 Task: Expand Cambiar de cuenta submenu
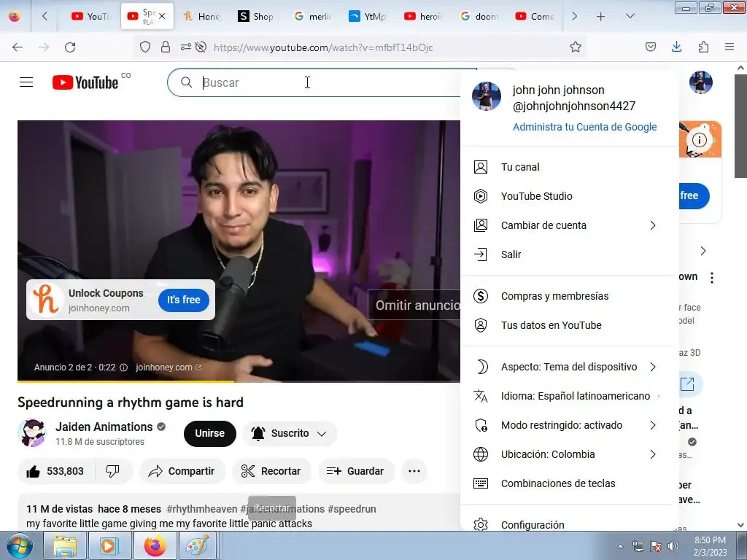point(569,225)
